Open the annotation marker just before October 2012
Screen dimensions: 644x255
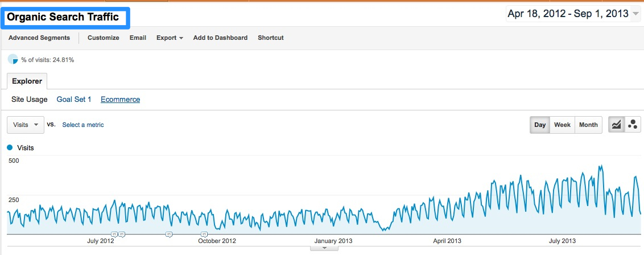click(x=204, y=235)
